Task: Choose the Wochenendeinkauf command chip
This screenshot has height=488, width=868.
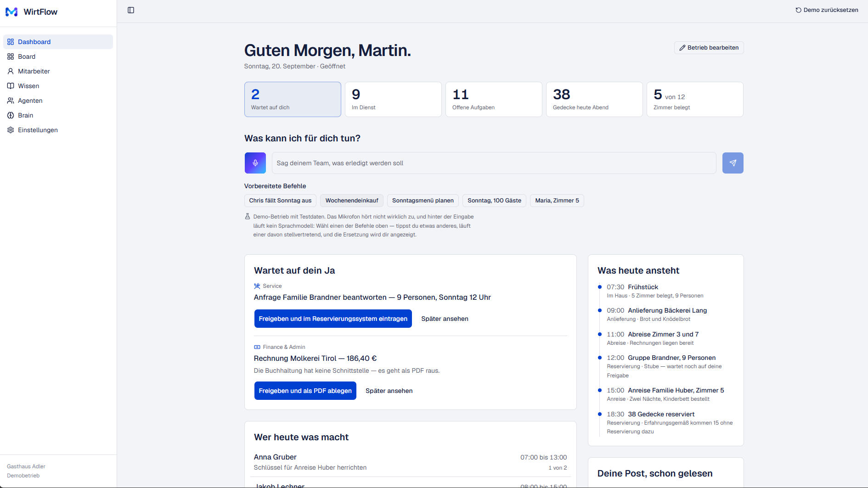Action: [x=352, y=201]
